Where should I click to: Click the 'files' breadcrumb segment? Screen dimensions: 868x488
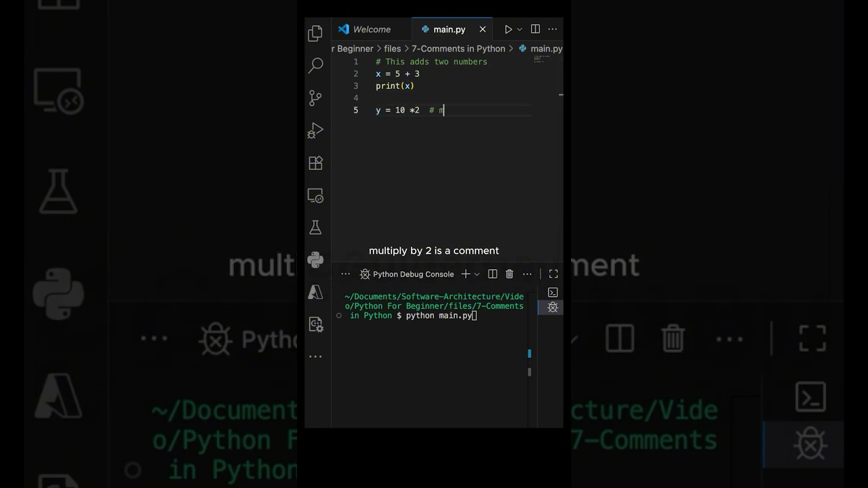393,49
